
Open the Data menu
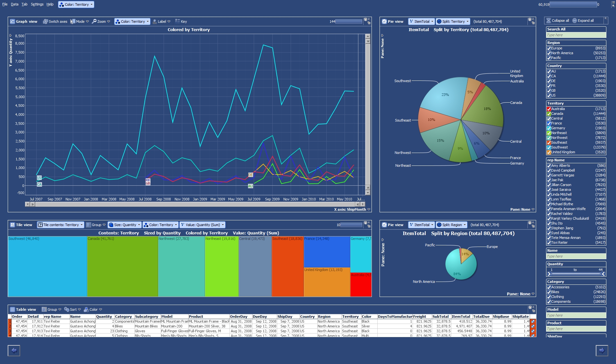14,4
